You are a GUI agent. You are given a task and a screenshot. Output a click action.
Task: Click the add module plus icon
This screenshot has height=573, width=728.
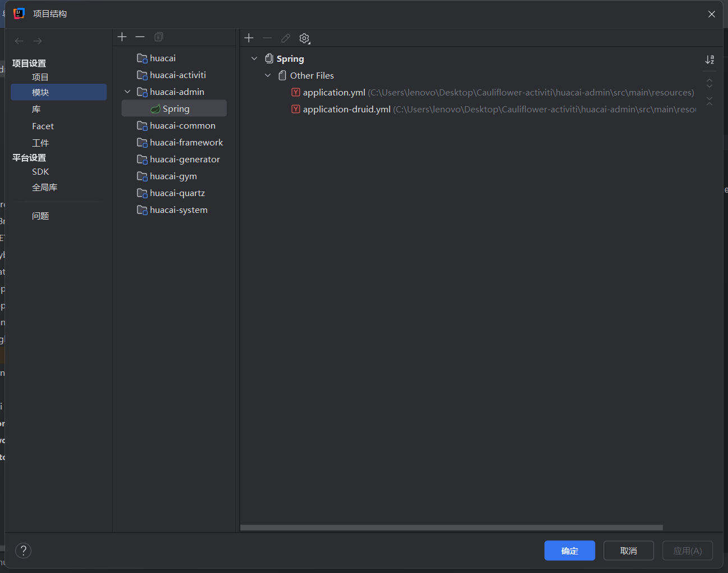[122, 37]
